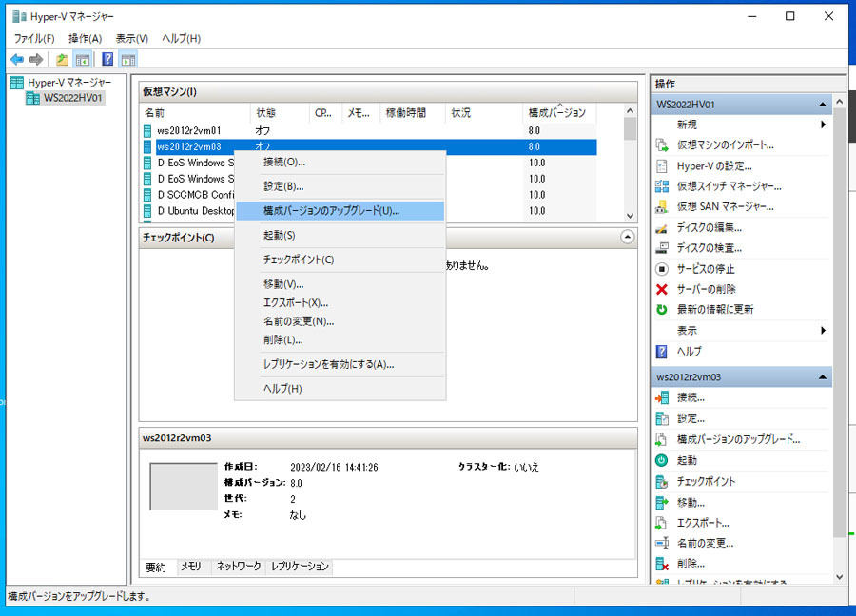Select WS2022HV01 in the console tree
The height and width of the screenshot is (616, 856).
[65, 98]
